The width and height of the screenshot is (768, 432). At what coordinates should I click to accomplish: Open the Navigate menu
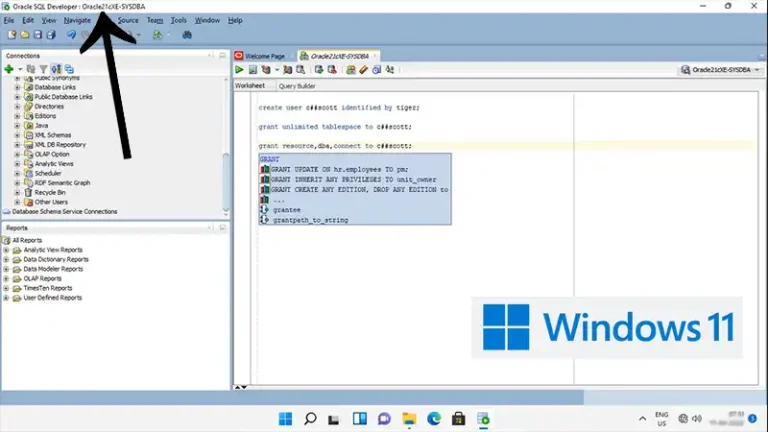click(77, 20)
